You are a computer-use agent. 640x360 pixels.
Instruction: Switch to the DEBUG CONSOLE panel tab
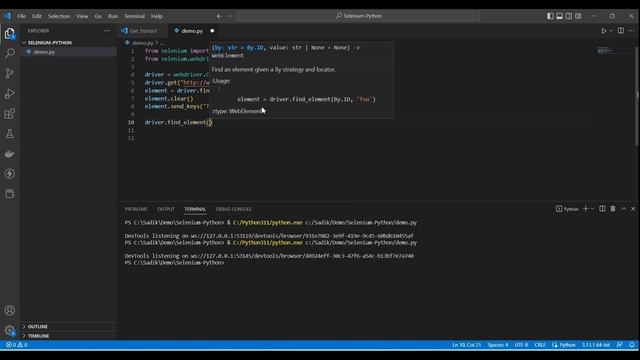(233, 209)
